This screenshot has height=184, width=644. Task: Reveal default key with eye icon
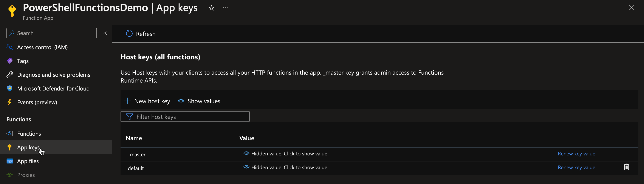pyautogui.click(x=246, y=167)
